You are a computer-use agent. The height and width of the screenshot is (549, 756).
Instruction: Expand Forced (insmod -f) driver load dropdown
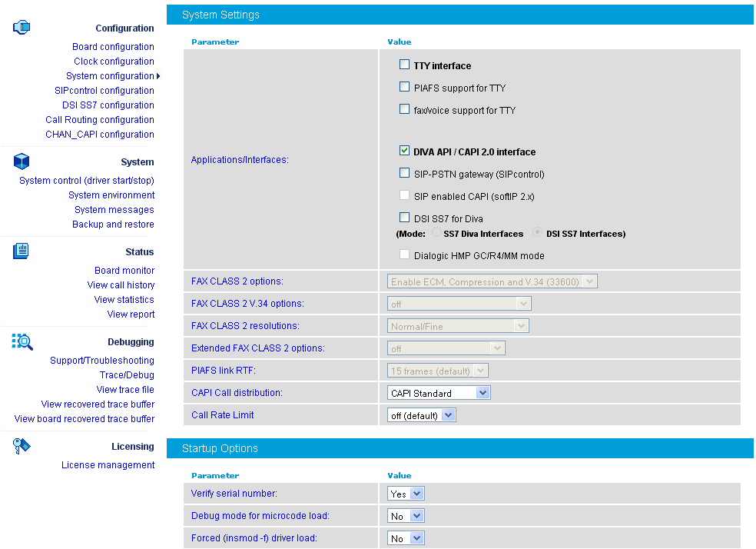pyautogui.click(x=406, y=538)
